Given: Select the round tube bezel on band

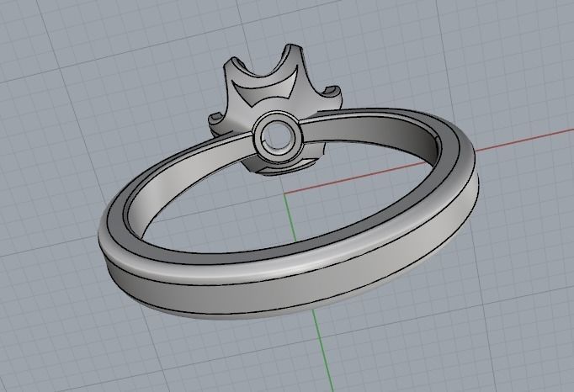Looking at the screenshot, I should tap(278, 138).
